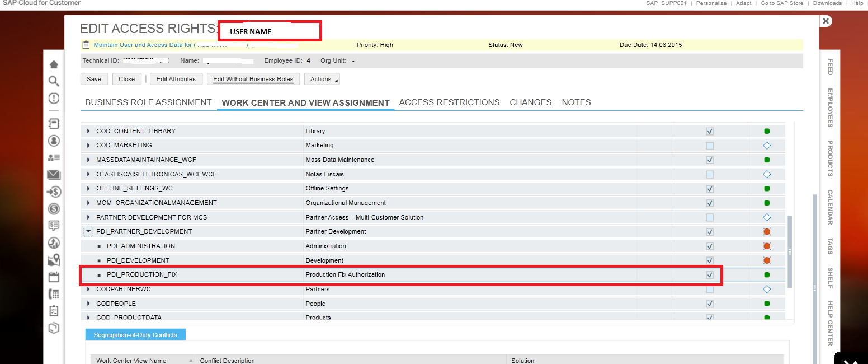Click the globe chart icon in sidebar
Viewport: 868px width, 364px height.
click(54, 243)
